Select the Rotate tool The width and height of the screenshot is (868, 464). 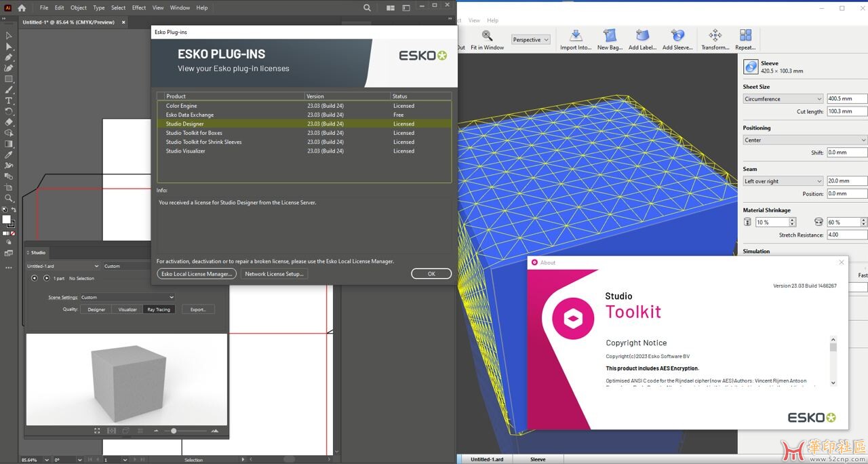coord(9,111)
